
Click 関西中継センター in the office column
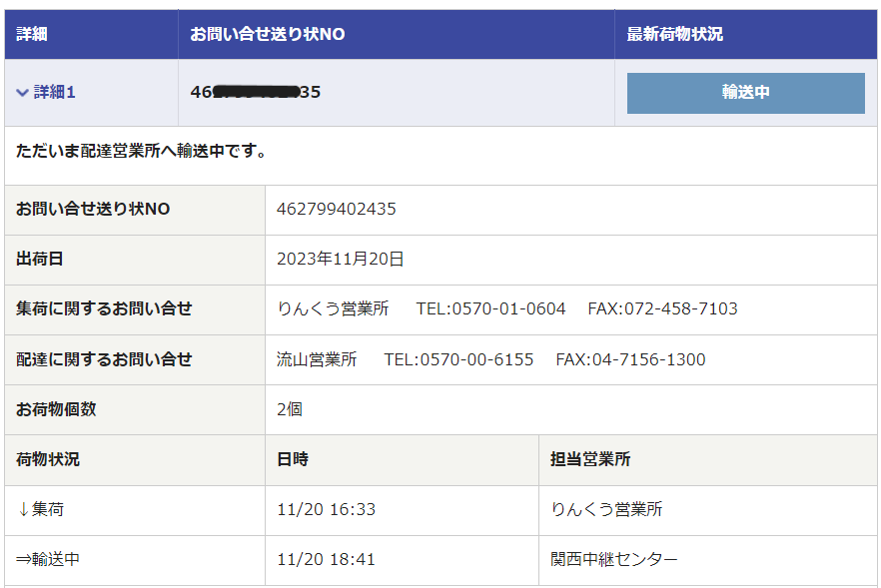tap(614, 560)
